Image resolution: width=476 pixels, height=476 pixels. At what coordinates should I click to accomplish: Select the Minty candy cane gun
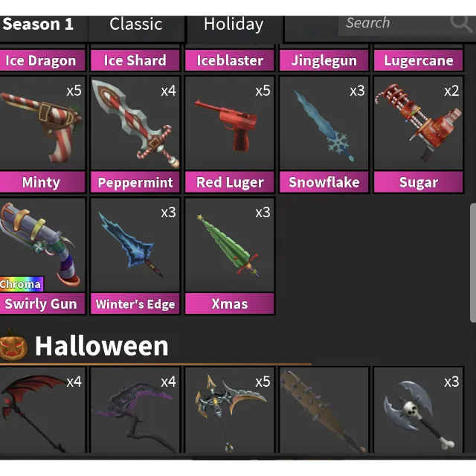click(42, 135)
